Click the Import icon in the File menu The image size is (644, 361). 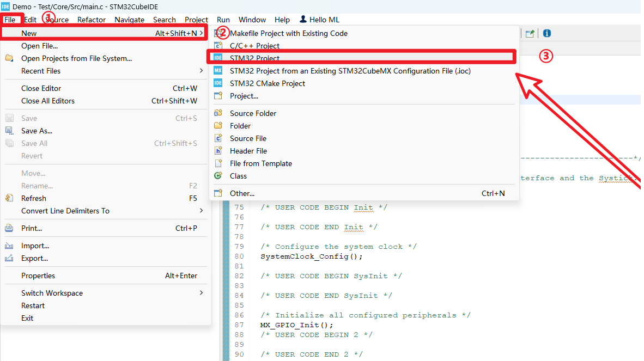tap(9, 246)
